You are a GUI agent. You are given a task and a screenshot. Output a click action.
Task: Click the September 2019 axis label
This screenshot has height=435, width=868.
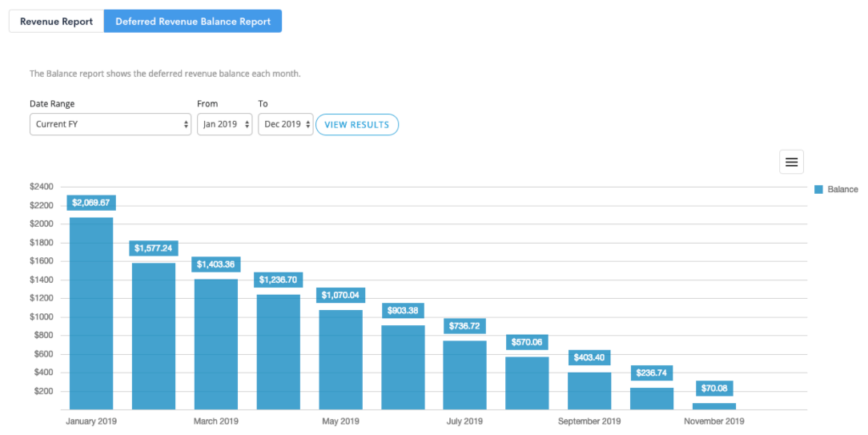(x=589, y=421)
